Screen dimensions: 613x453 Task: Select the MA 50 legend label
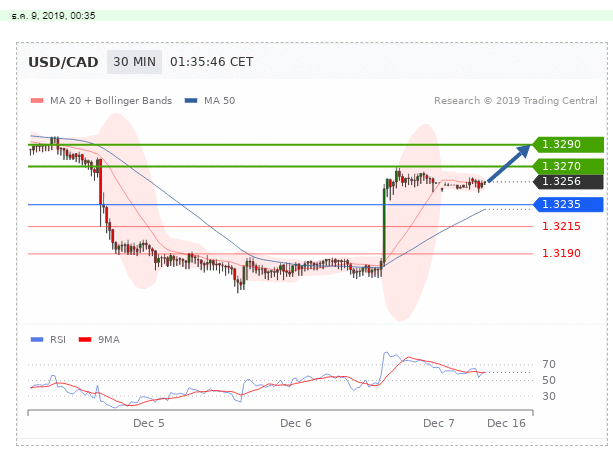[219, 100]
